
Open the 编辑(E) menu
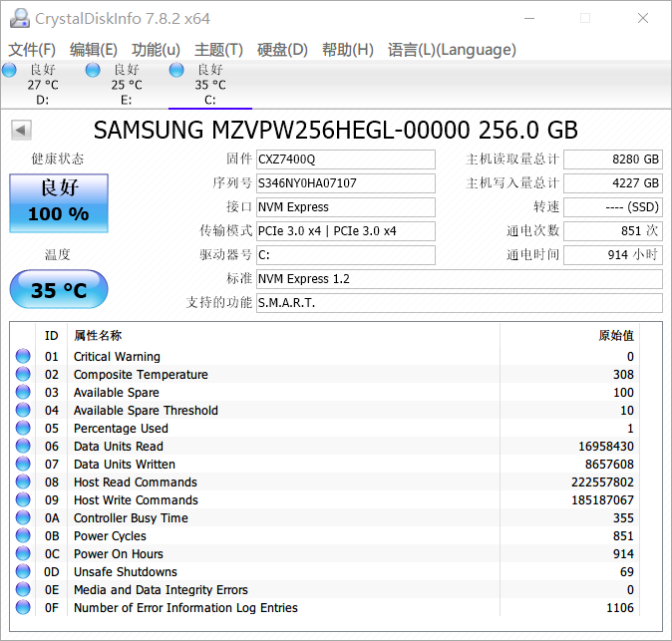(94, 50)
